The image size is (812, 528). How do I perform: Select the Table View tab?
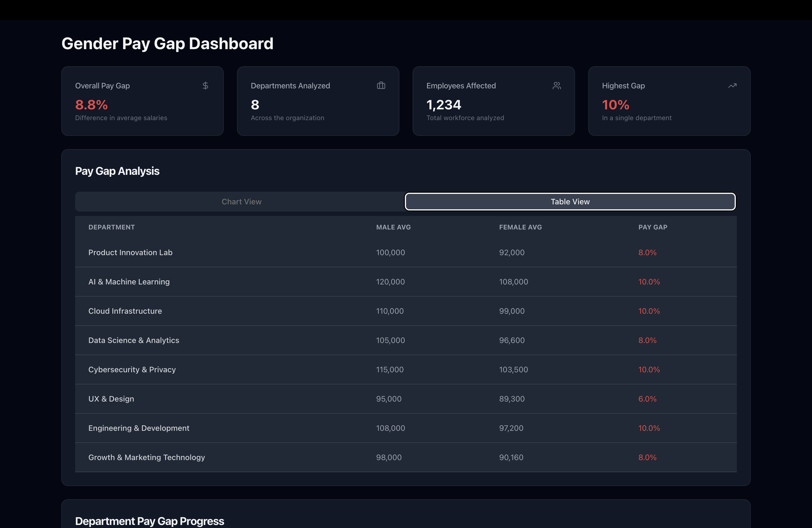[x=570, y=202]
